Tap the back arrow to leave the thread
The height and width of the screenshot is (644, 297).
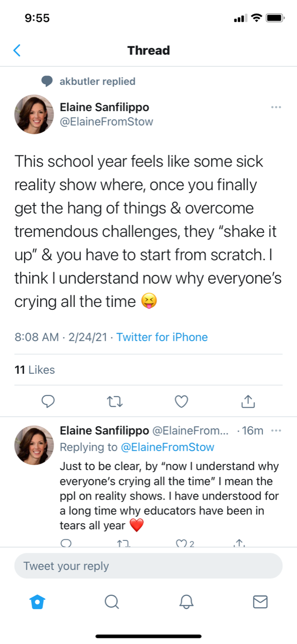17,50
